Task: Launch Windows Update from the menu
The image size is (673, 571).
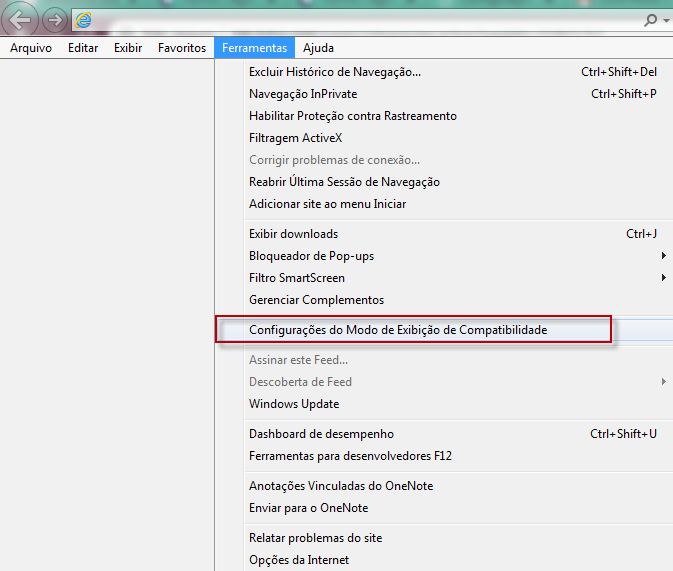Action: point(444,404)
